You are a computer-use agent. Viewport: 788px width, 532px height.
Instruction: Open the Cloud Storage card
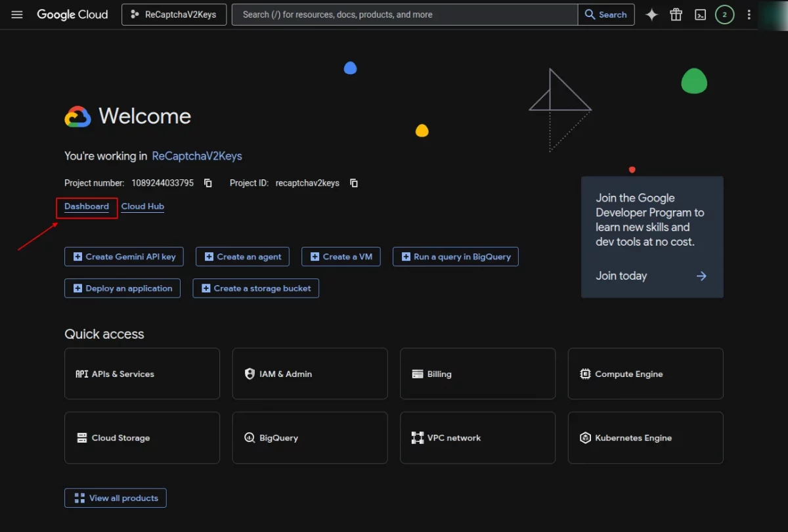[x=142, y=437]
